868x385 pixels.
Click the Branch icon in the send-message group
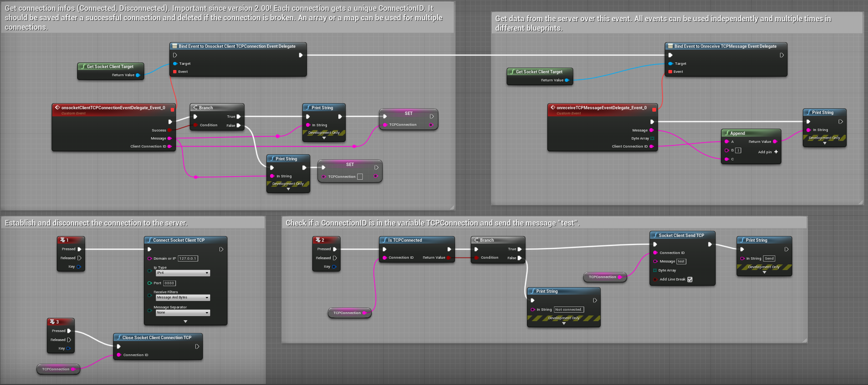pyautogui.click(x=476, y=240)
